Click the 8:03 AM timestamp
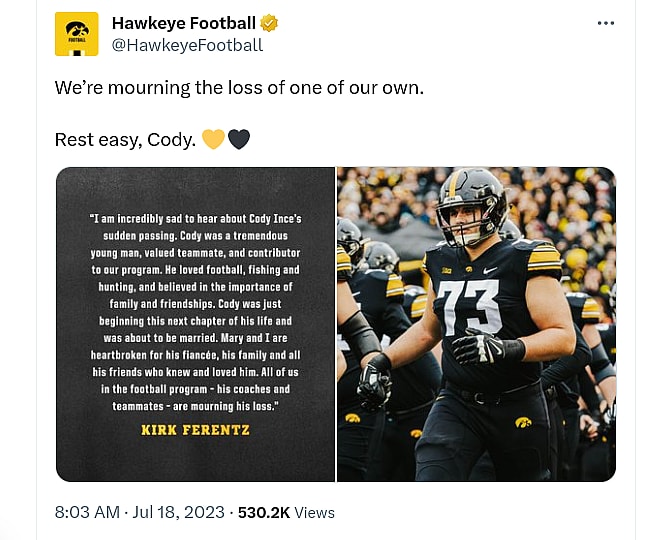The height and width of the screenshot is (540, 657). pyautogui.click(x=87, y=512)
